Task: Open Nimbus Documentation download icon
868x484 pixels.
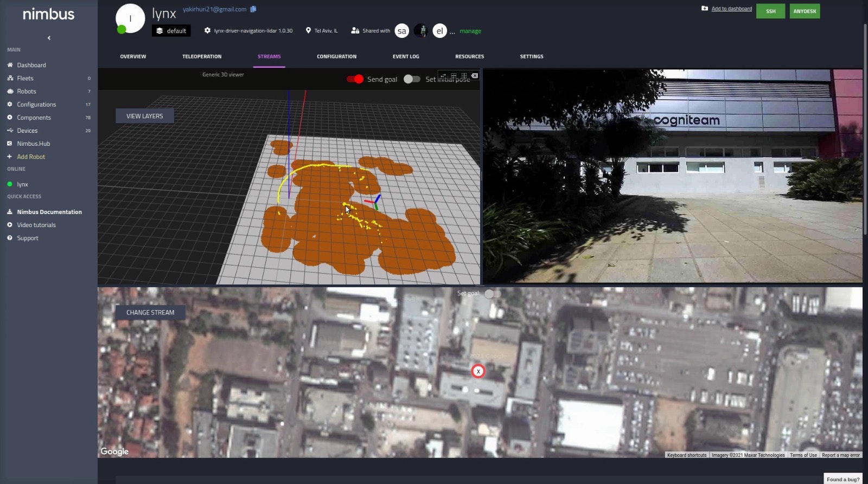Action: pyautogui.click(x=10, y=212)
